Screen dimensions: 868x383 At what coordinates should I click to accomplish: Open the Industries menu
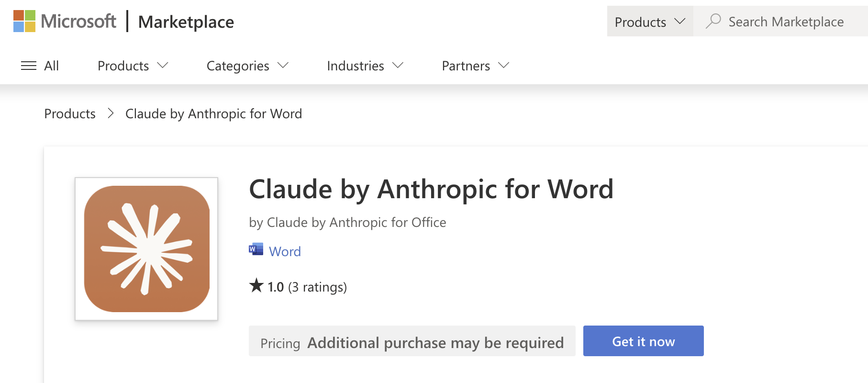click(x=365, y=66)
